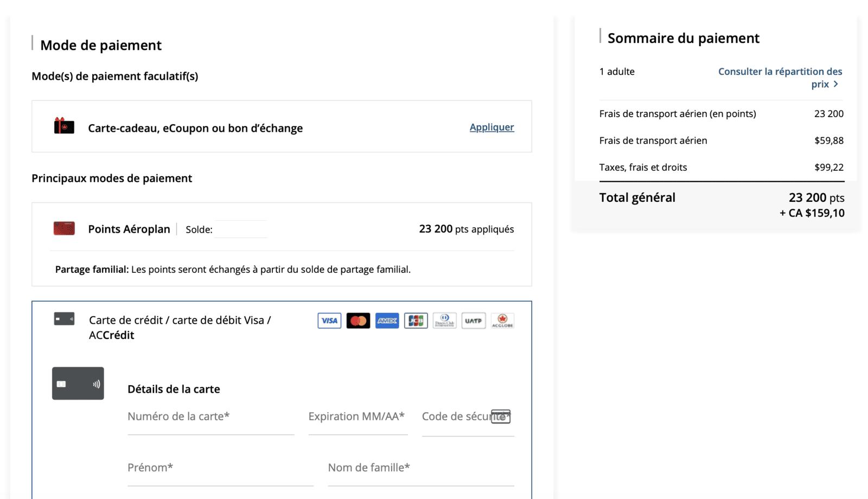The height and width of the screenshot is (499, 868).
Task: Click the Sommaire du paiement heading
Action: pyautogui.click(x=684, y=38)
